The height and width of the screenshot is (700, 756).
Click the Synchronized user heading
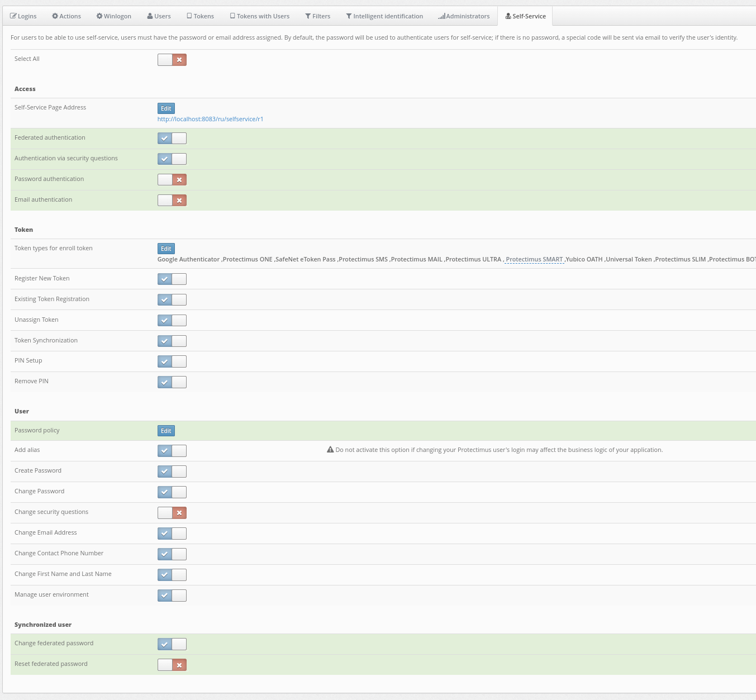pyautogui.click(x=43, y=625)
